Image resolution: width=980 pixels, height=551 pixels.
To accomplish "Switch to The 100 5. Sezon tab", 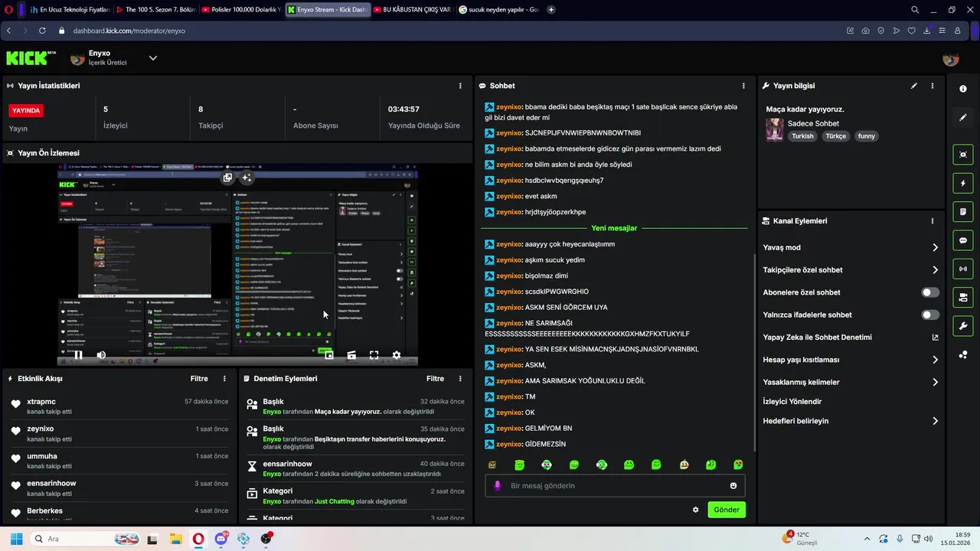I will pos(156,10).
